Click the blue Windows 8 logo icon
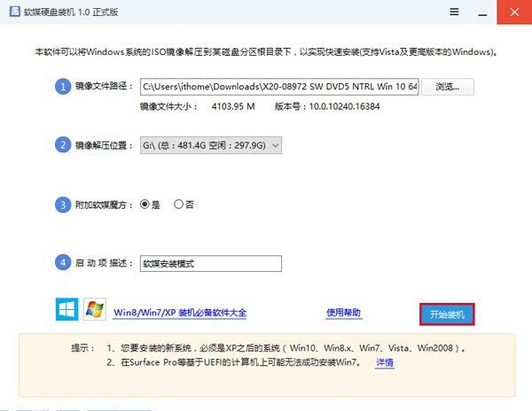The image size is (532, 411). pyautogui.click(x=66, y=310)
